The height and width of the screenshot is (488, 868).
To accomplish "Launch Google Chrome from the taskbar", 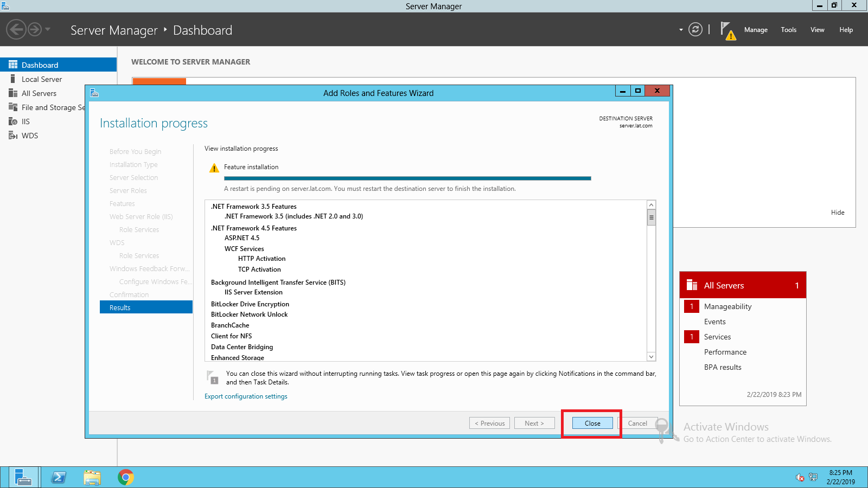I will click(x=126, y=477).
